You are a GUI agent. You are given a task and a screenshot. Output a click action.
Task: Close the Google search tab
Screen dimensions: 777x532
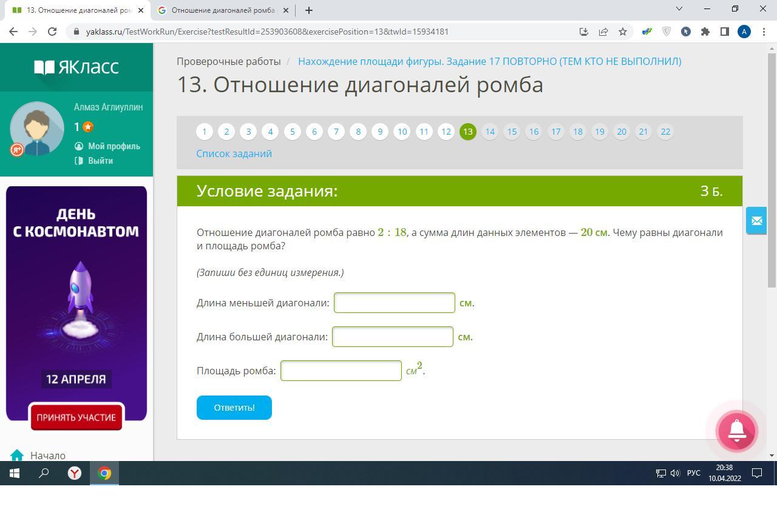point(285,10)
